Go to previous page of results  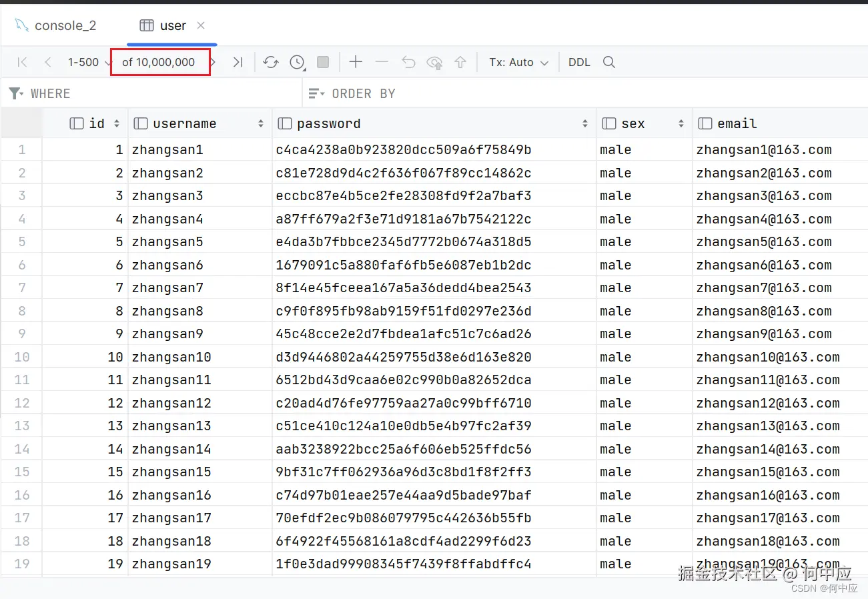point(47,62)
